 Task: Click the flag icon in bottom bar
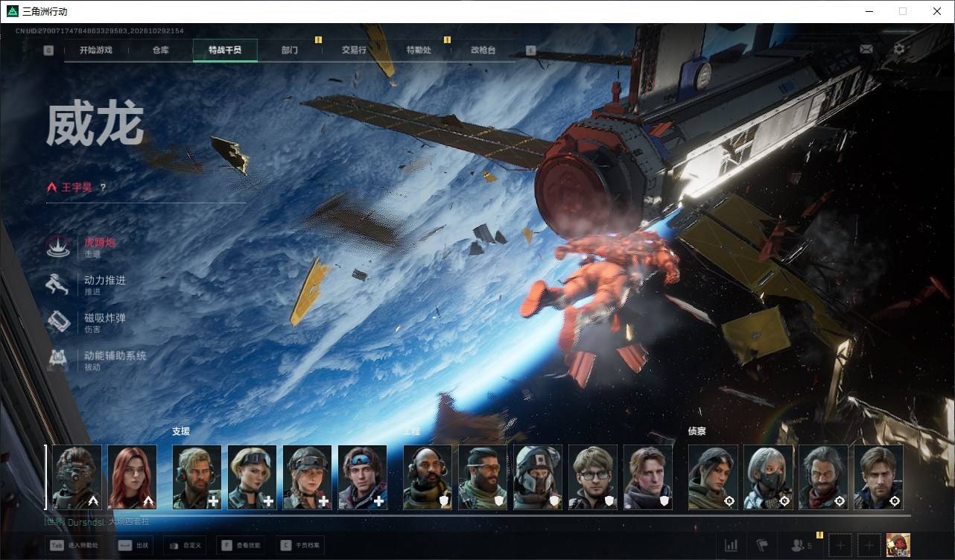[x=762, y=545]
